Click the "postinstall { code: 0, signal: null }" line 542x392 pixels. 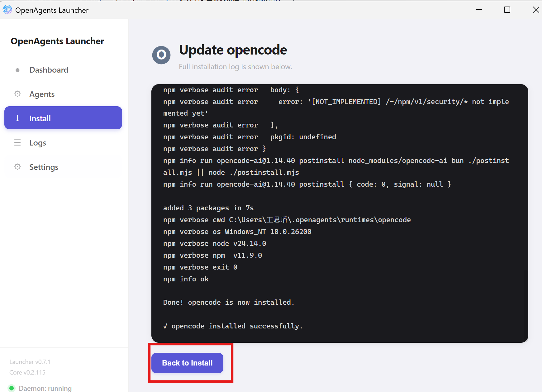click(307, 184)
